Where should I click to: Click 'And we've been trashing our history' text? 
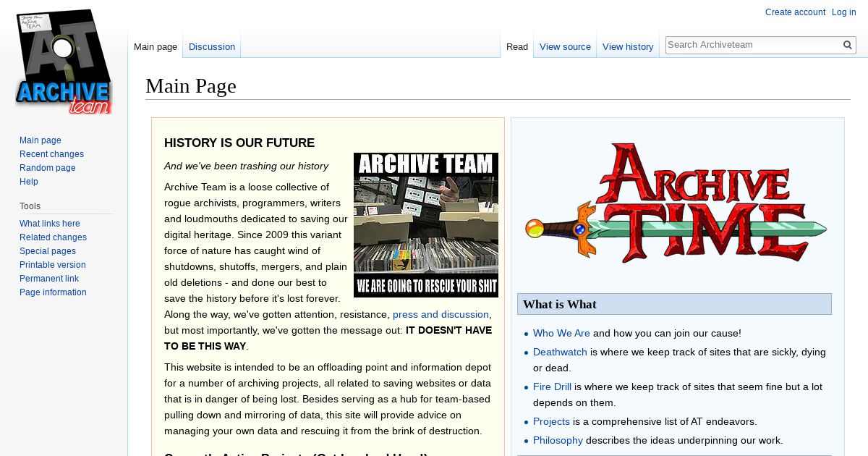click(x=246, y=166)
